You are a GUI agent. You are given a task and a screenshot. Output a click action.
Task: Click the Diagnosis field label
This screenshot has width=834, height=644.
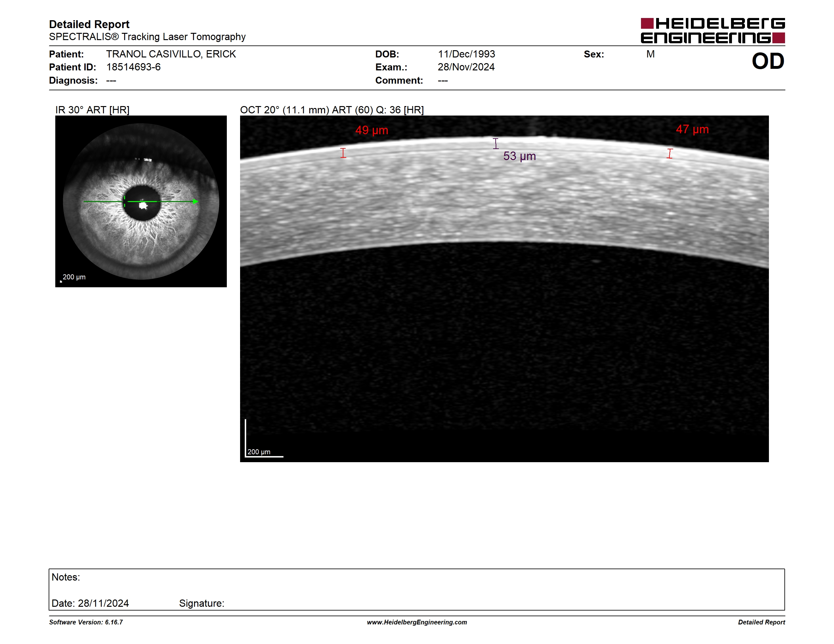pos(73,80)
